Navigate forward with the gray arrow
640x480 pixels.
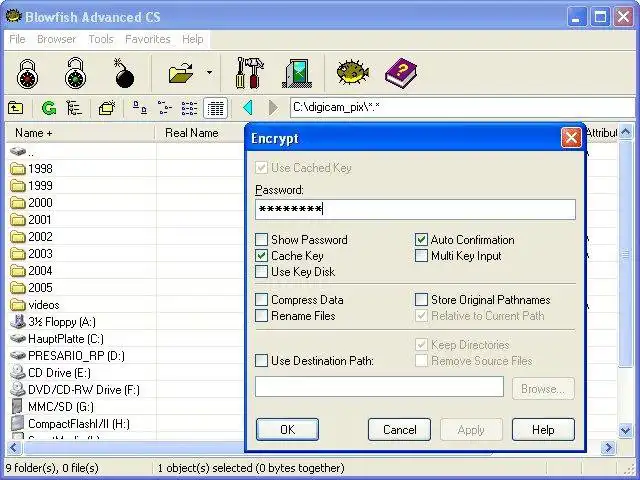tap(273, 108)
